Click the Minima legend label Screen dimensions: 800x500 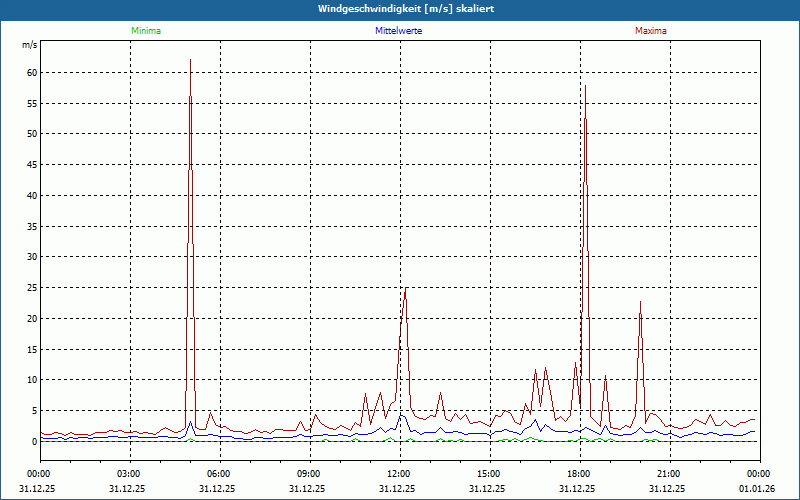(x=146, y=31)
